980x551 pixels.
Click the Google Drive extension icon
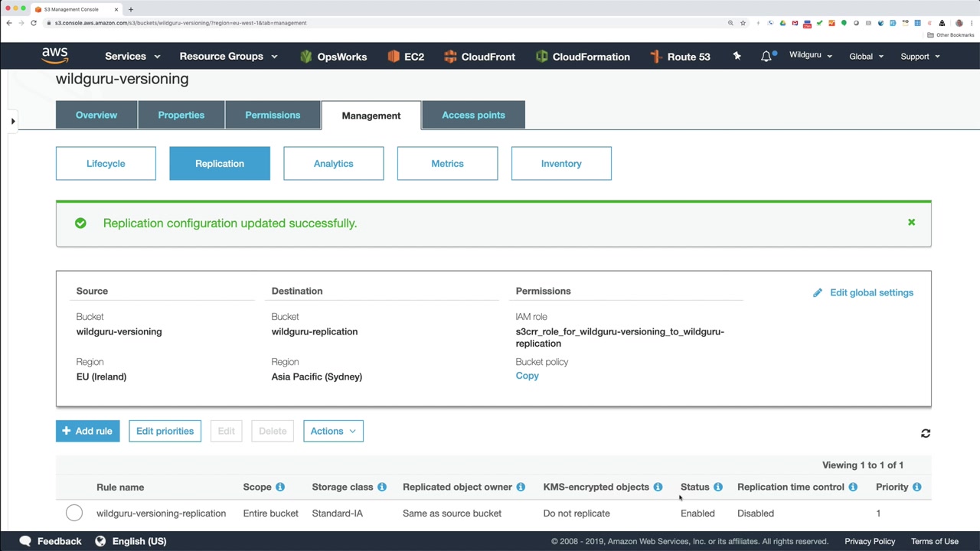click(782, 23)
